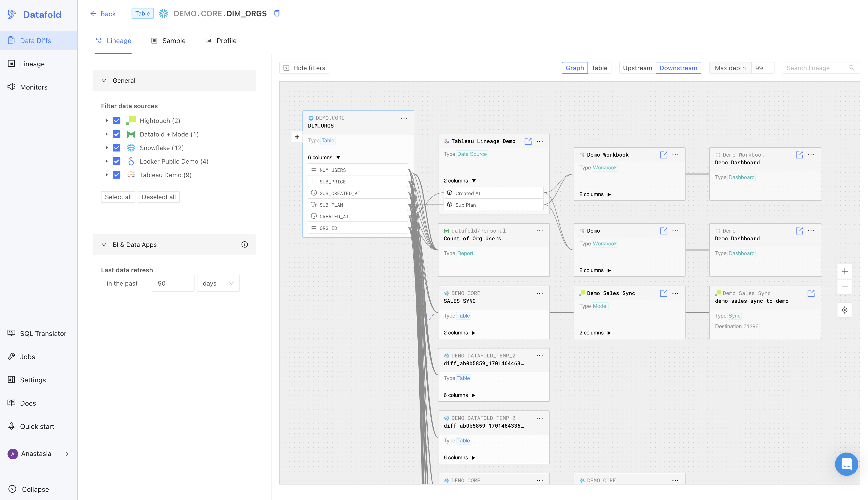The width and height of the screenshot is (868, 500).
Task: Open options menu for DIM_ORGS node
Action: pyautogui.click(x=404, y=118)
